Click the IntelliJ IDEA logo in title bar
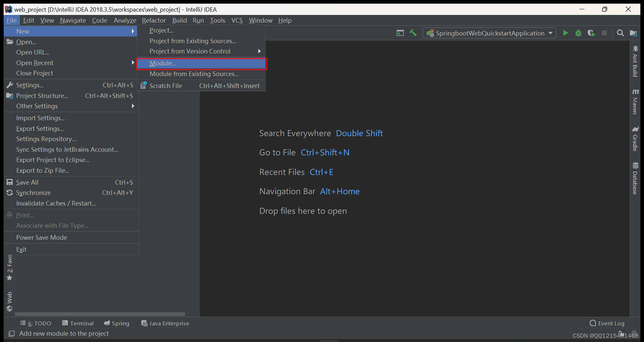 click(8, 9)
